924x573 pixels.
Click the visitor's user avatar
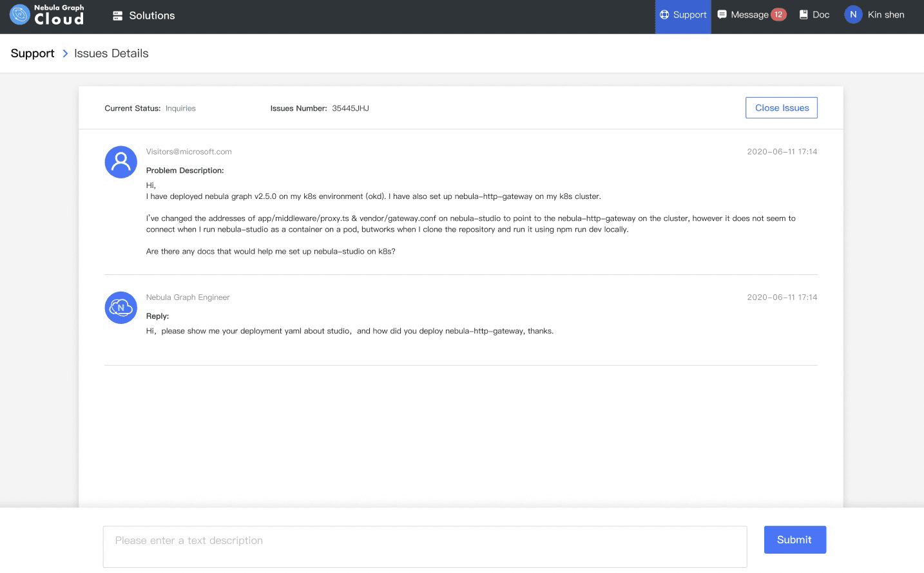[120, 162]
